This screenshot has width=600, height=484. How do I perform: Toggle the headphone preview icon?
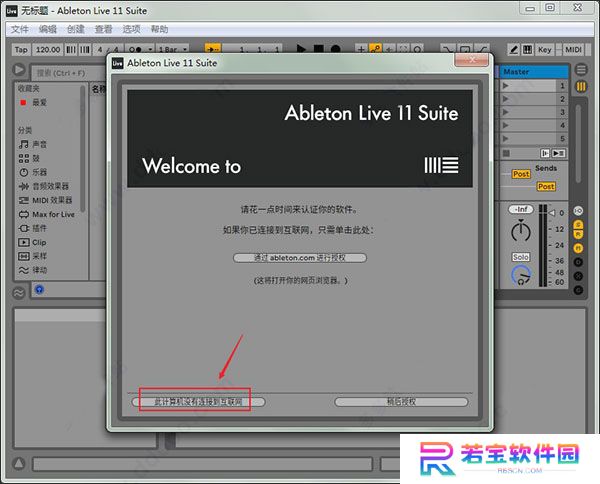39,290
